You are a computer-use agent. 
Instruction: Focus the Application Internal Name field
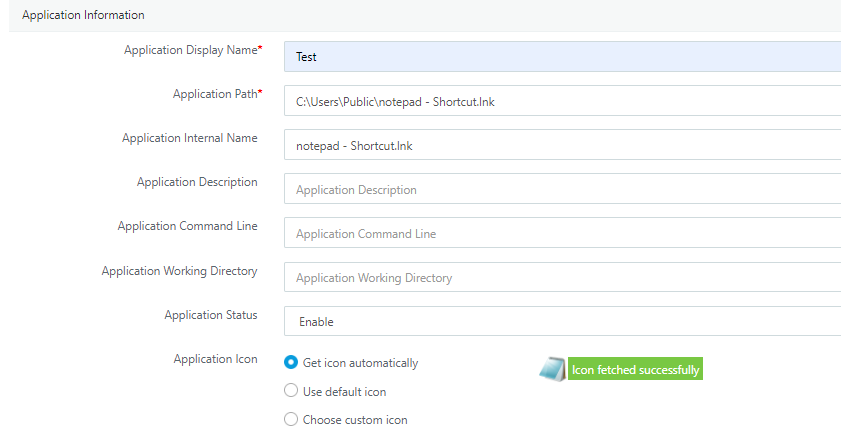(562, 145)
